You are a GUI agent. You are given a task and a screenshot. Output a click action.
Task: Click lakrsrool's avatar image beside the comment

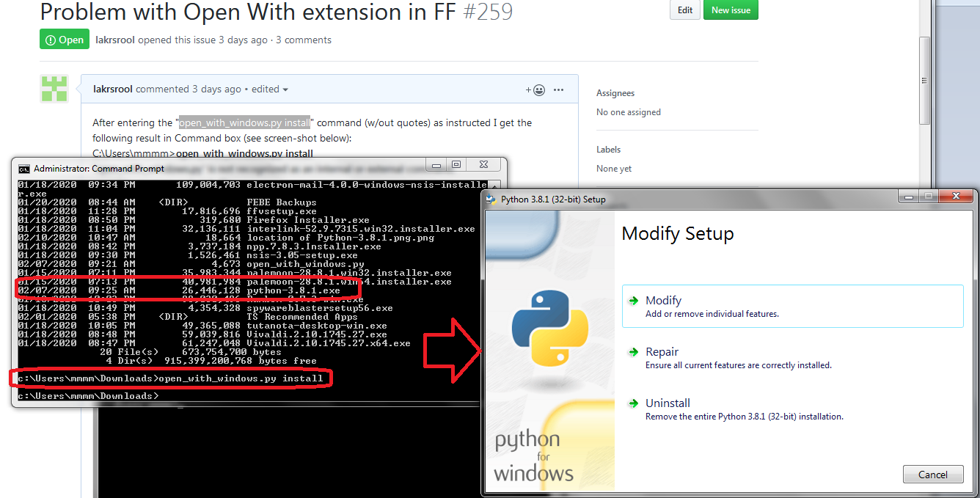[x=54, y=88]
